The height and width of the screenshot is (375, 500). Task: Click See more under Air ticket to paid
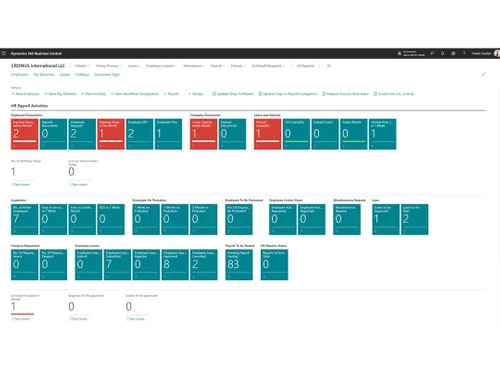21,319
